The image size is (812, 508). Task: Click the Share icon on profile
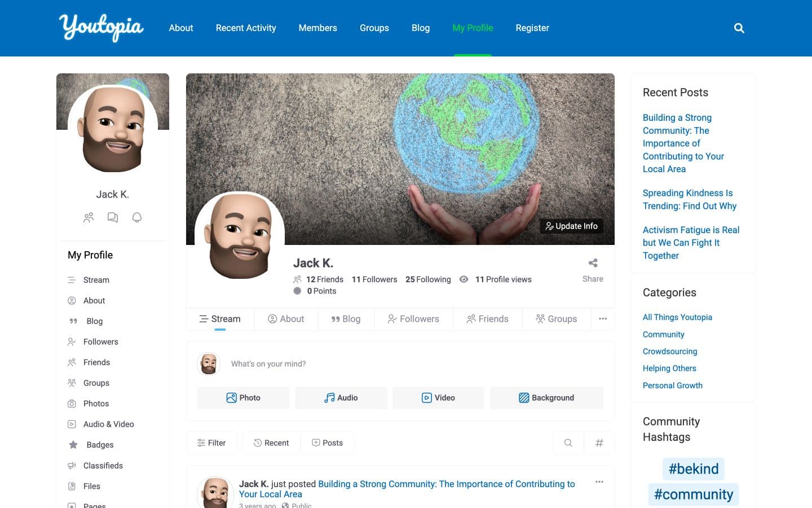point(593,263)
